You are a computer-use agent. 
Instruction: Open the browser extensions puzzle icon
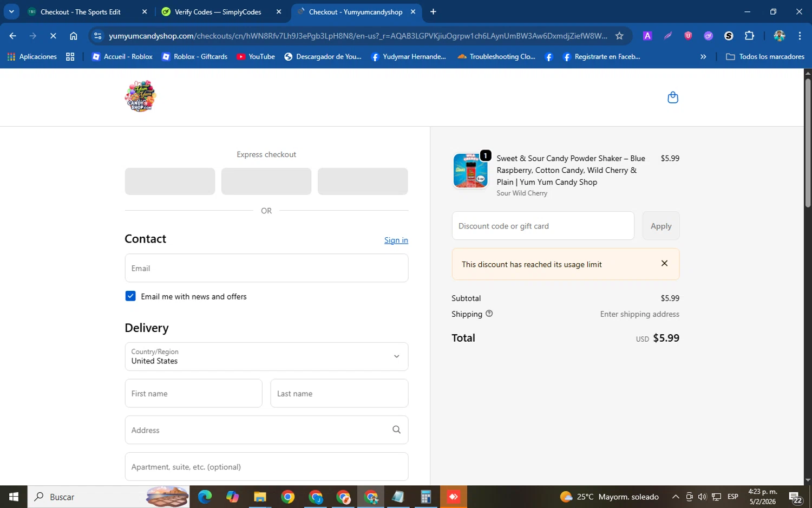[749, 36]
